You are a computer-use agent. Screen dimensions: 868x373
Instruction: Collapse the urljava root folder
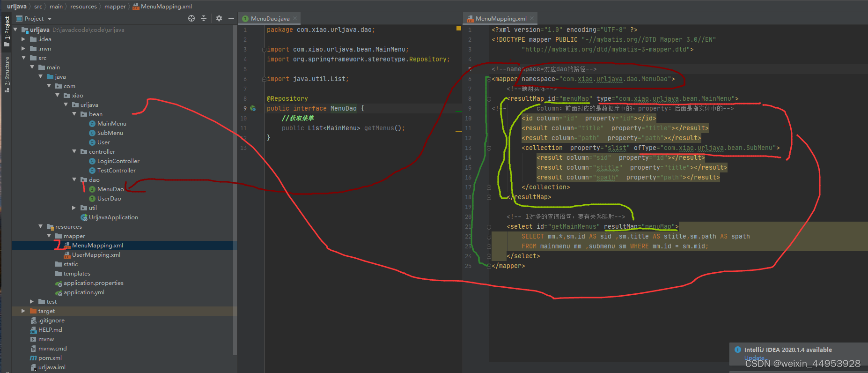tap(15, 30)
